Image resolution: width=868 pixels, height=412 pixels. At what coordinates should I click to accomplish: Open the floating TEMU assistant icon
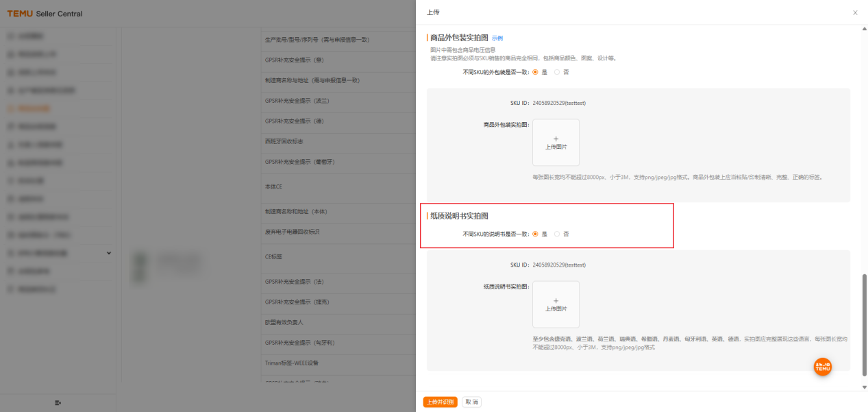[x=821, y=366]
